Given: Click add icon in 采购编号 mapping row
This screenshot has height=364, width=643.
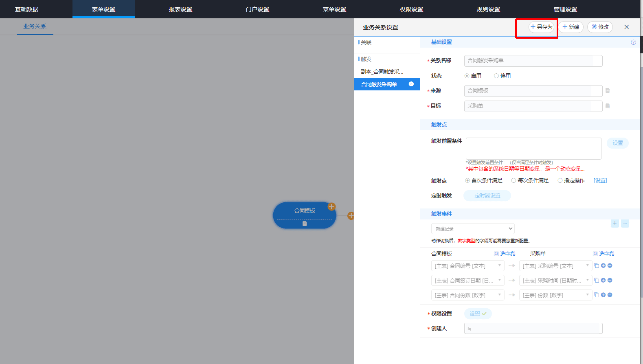Looking at the screenshot, I should click(603, 265).
